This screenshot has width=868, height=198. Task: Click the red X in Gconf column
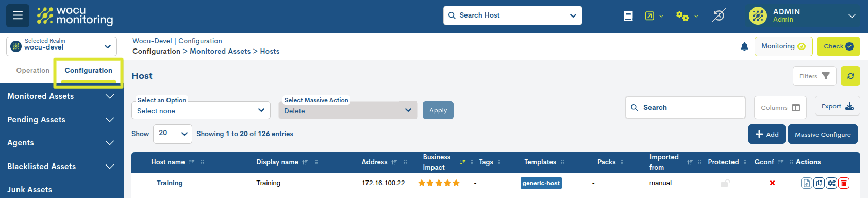[772, 183]
